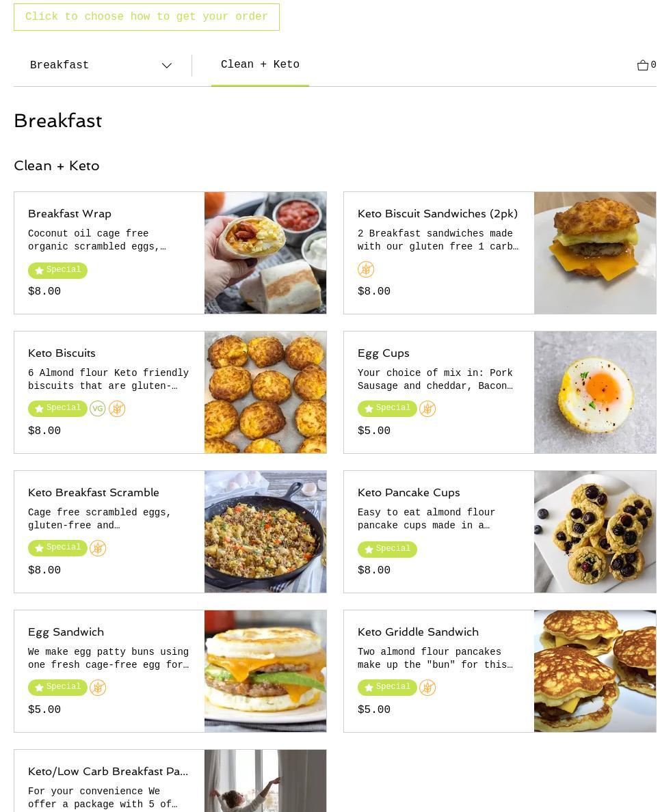Open the Breakfast Wrap item title

70,214
